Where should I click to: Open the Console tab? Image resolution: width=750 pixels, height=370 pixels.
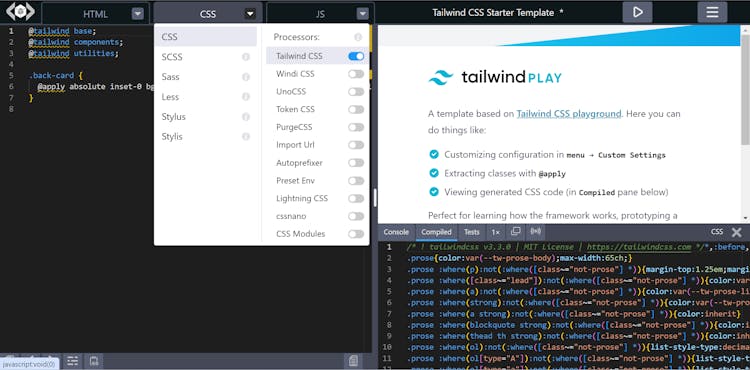[x=396, y=232]
